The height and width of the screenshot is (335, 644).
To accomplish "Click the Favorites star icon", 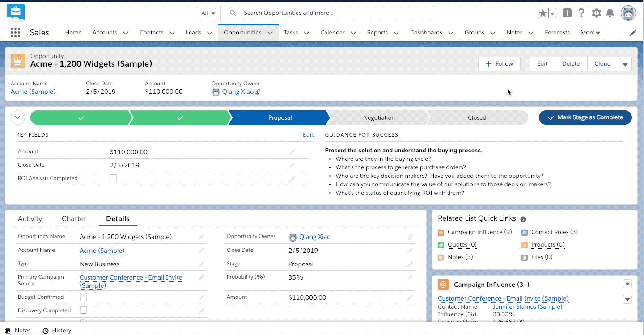I will tap(543, 13).
